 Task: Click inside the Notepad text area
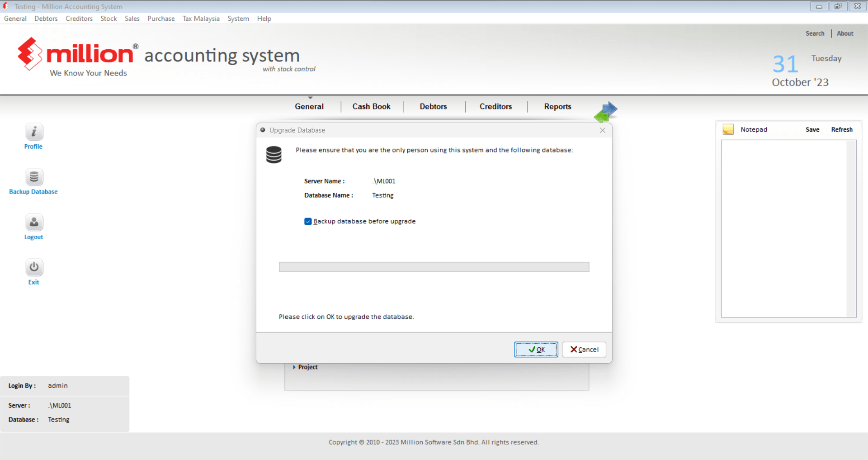point(784,228)
